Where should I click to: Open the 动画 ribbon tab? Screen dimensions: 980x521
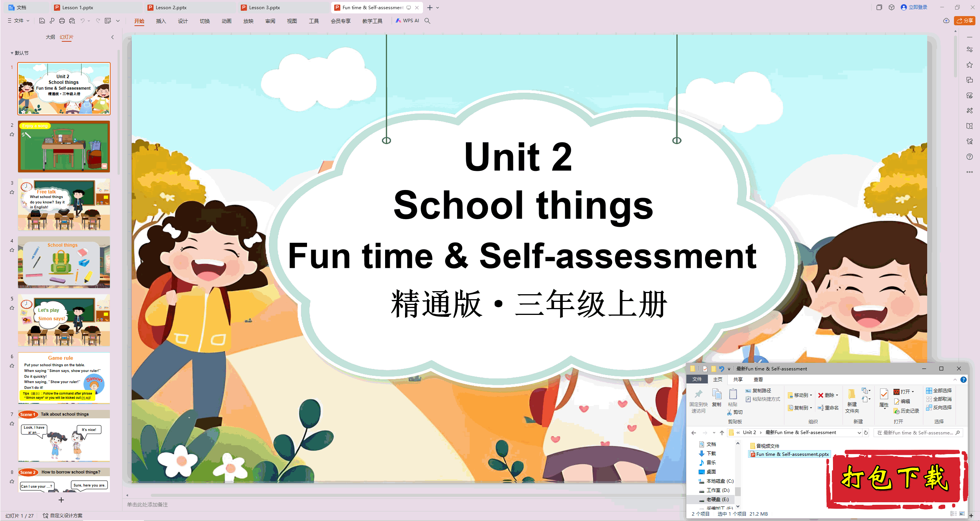(227, 21)
